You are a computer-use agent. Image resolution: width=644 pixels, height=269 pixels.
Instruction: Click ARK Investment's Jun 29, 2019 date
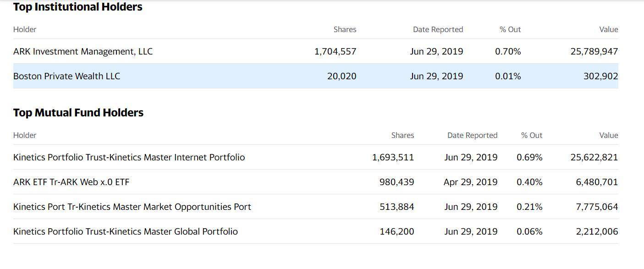(436, 51)
